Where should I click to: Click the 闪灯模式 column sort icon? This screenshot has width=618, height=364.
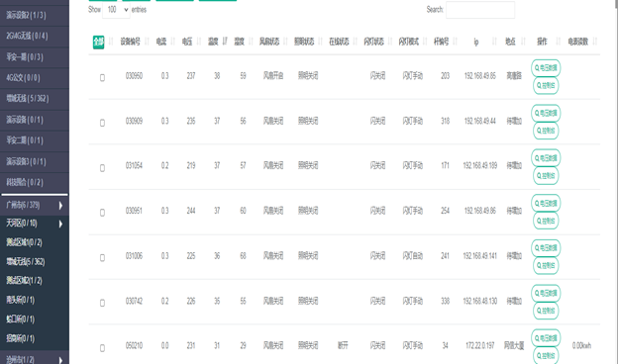(425, 42)
